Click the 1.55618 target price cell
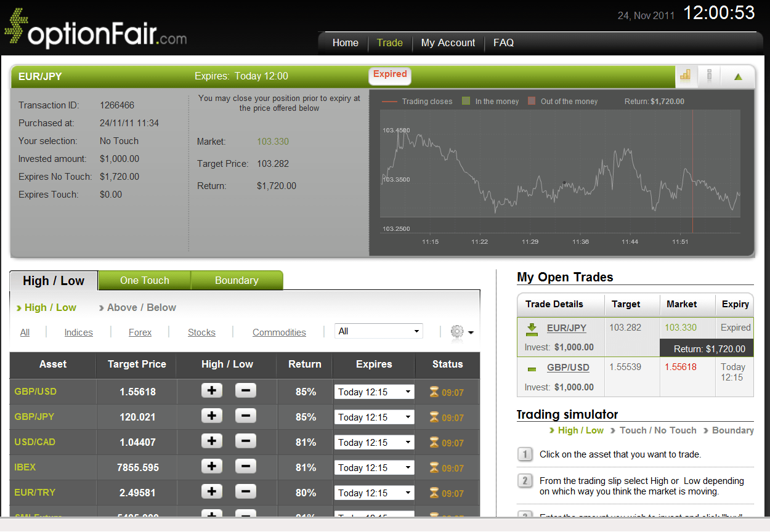The width and height of the screenshot is (770, 532). 137,392
